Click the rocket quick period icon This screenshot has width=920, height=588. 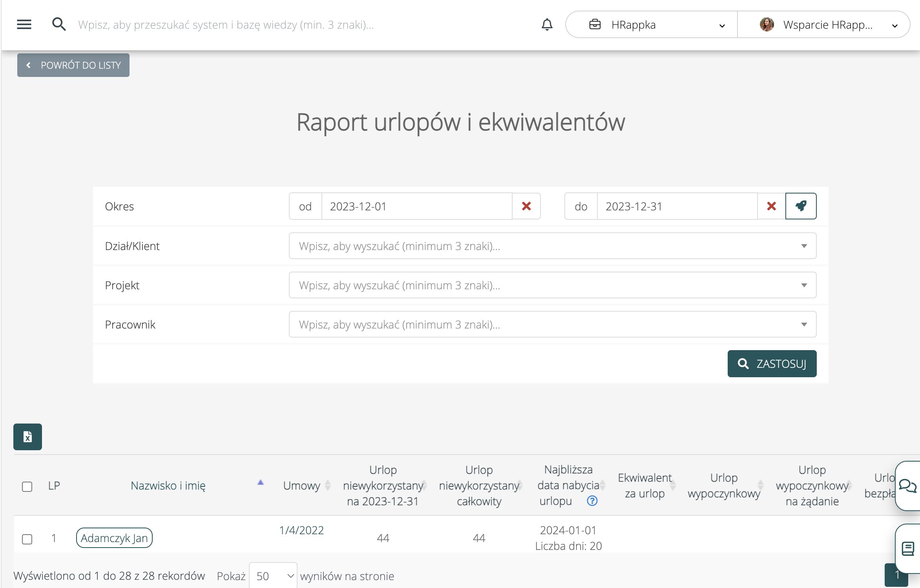coord(801,206)
